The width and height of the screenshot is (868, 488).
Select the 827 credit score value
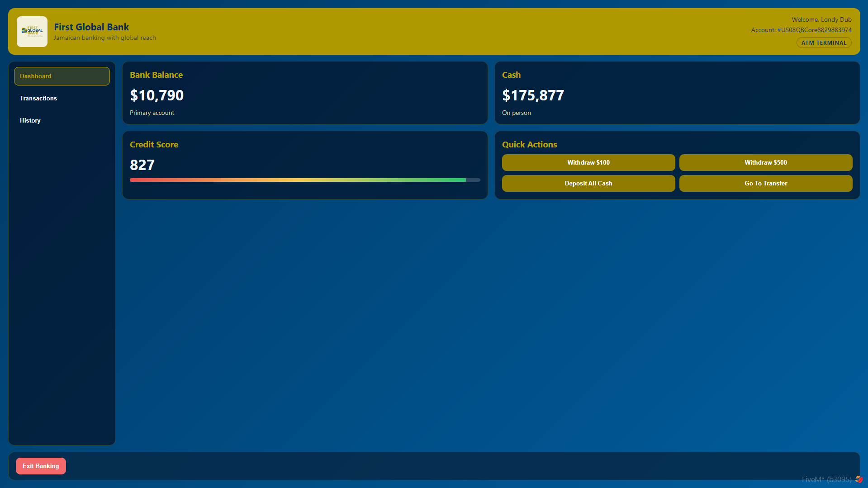click(x=142, y=165)
